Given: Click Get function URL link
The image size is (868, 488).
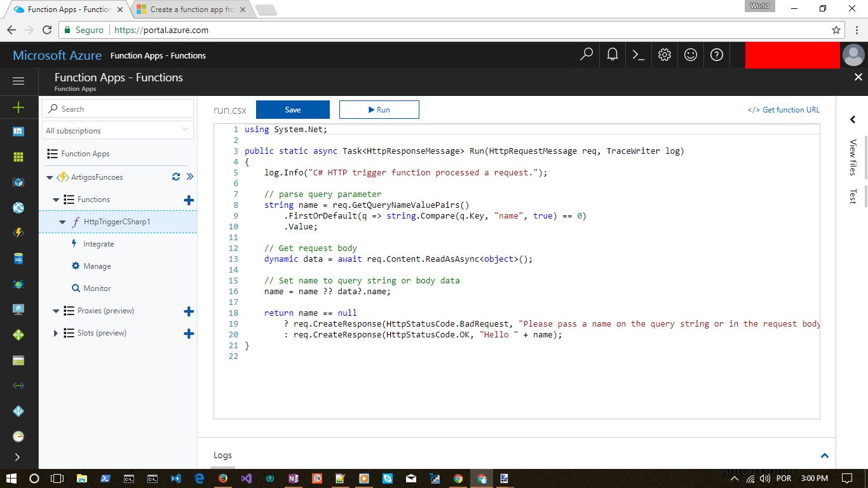Looking at the screenshot, I should tap(784, 110).
